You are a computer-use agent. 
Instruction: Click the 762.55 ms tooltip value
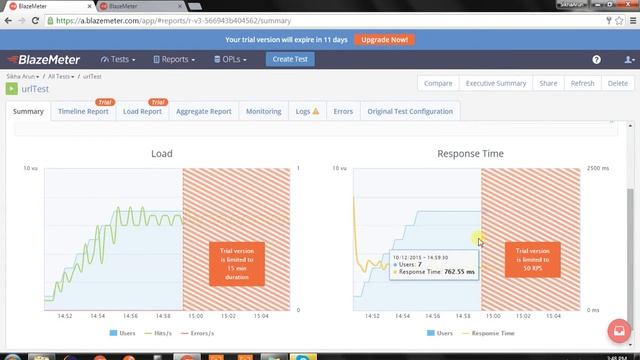459,271
